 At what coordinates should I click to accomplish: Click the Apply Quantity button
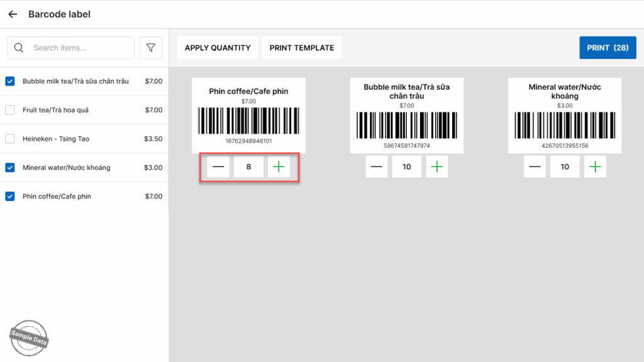(x=218, y=48)
